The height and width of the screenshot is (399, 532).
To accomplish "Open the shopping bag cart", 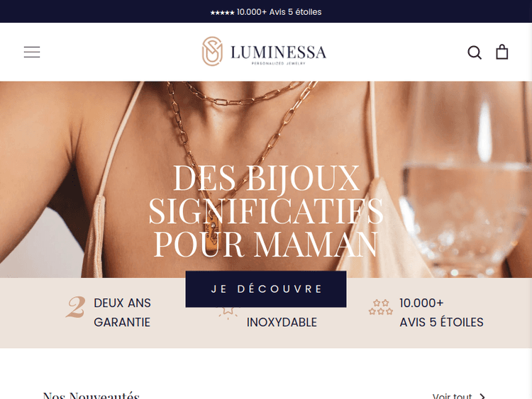I will tap(501, 52).
